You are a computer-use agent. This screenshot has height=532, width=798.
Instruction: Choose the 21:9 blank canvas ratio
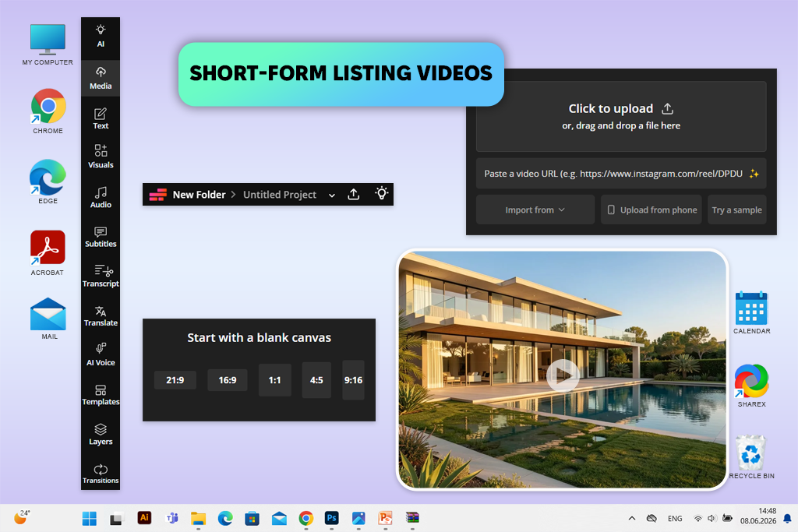pos(175,380)
